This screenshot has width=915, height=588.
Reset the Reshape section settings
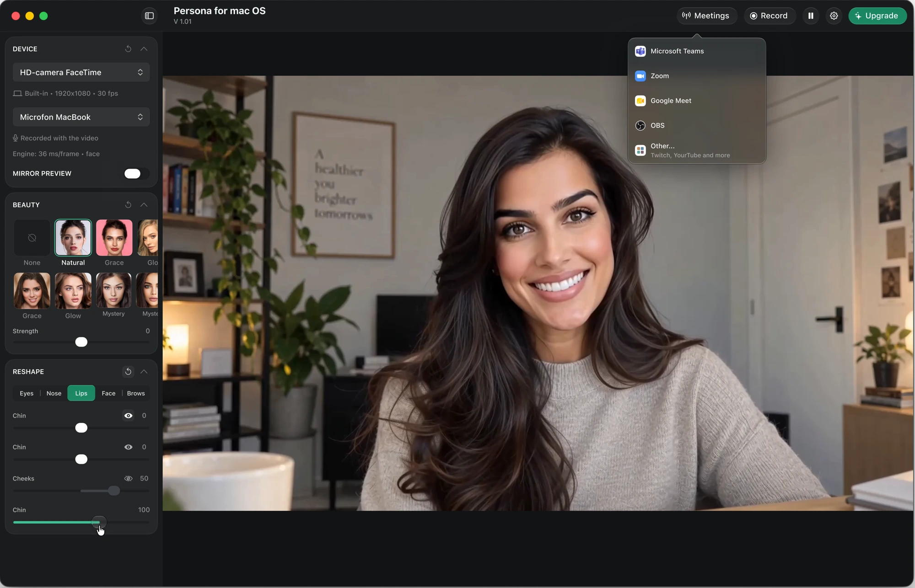point(128,372)
